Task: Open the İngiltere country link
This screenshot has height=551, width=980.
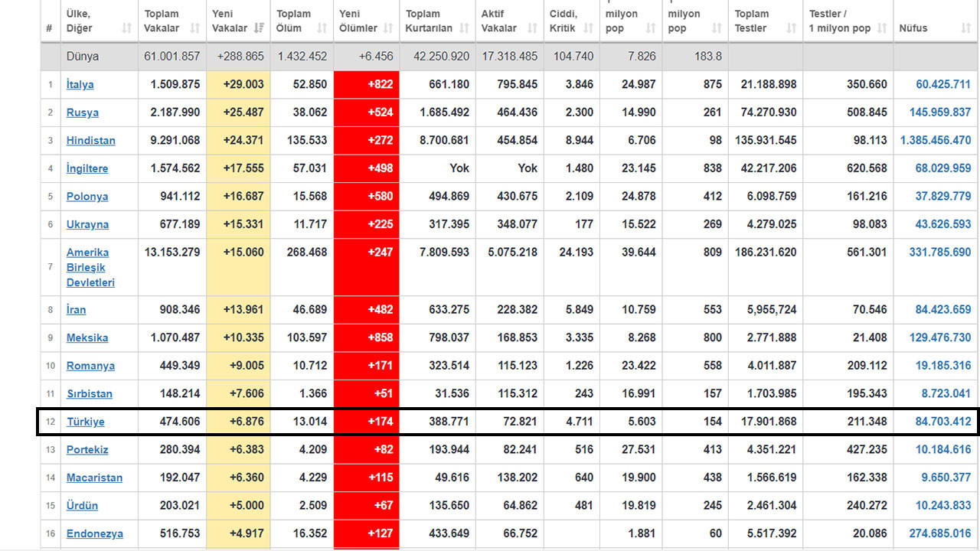Action: 87,168
